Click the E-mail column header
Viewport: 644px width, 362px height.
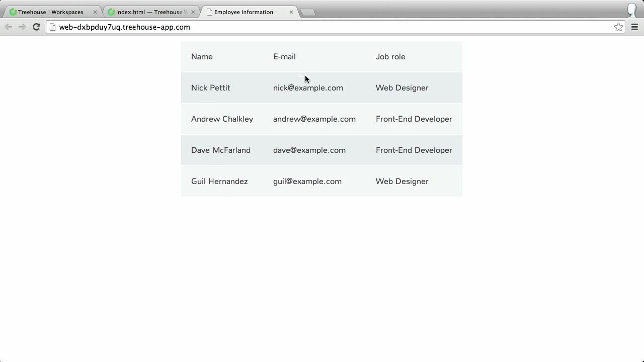[x=284, y=57]
